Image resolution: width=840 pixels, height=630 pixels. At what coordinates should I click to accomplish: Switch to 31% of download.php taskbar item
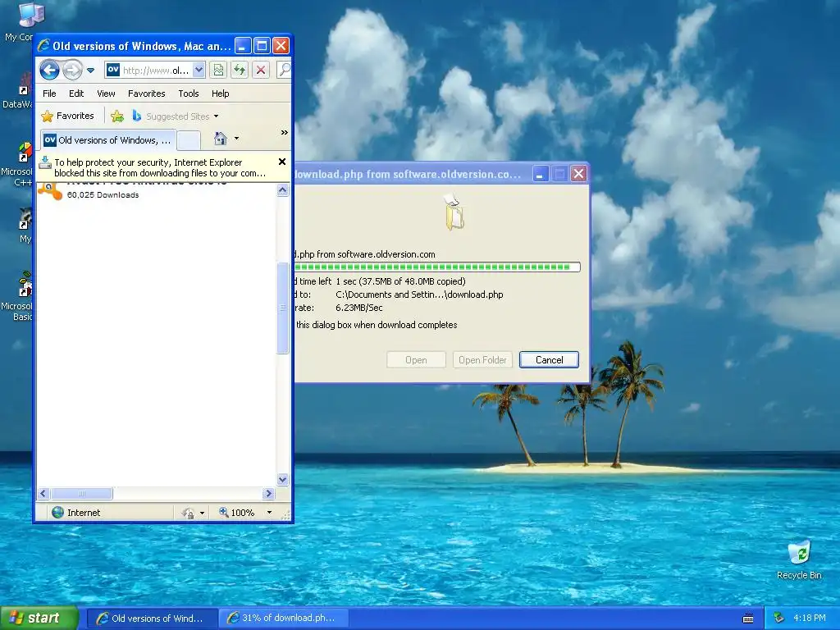[284, 619]
